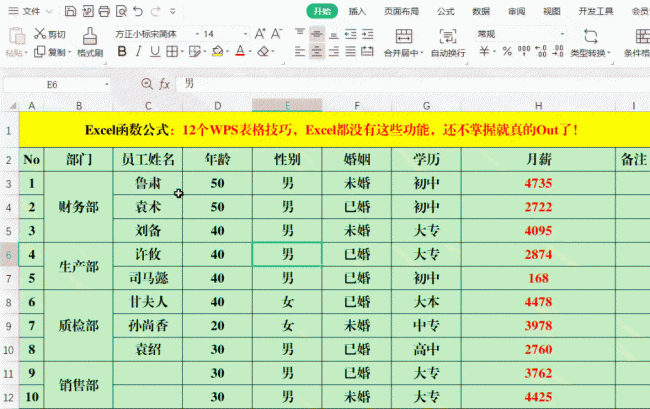This screenshot has width=650, height=409.
Task: Click the decrease indent icon
Action: pos(351,34)
